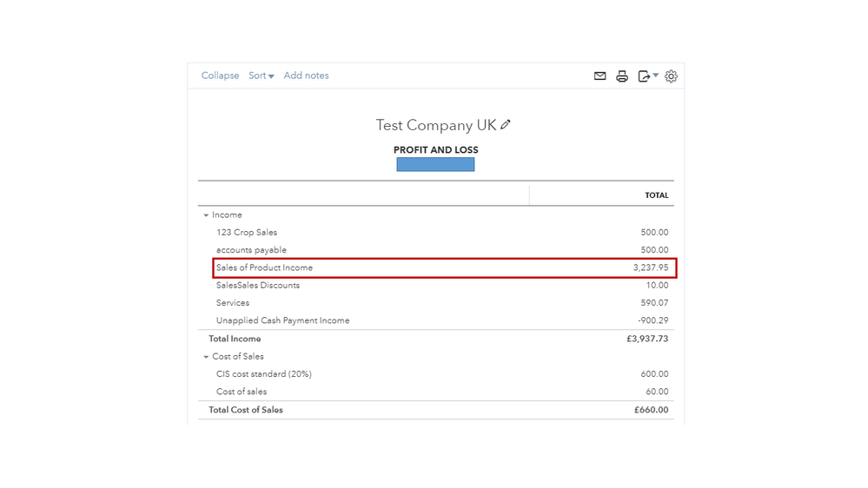868x488 pixels.
Task: Click Add notes
Action: pos(306,76)
